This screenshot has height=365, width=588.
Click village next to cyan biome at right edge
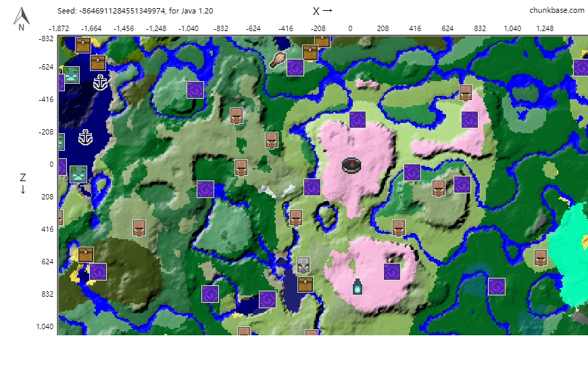(x=541, y=258)
